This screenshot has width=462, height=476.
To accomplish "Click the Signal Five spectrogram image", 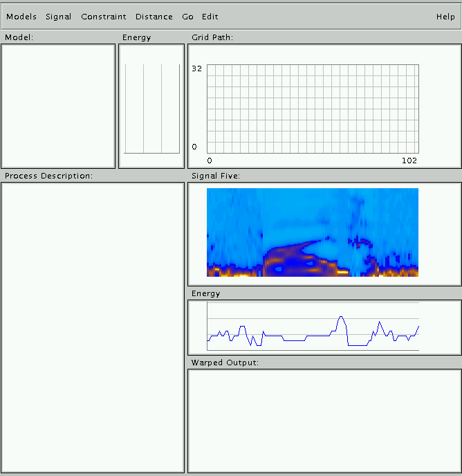I will pos(313,232).
